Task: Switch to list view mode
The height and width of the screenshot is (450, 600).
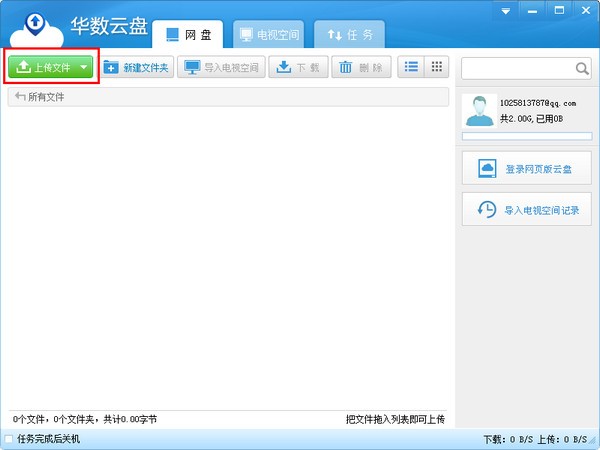Action: tap(411, 67)
